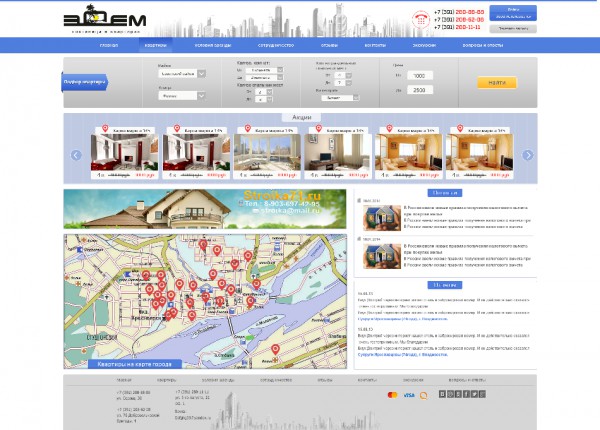
Task: Open house-in-hands thumbnail of second news item
Action: [x=382, y=256]
